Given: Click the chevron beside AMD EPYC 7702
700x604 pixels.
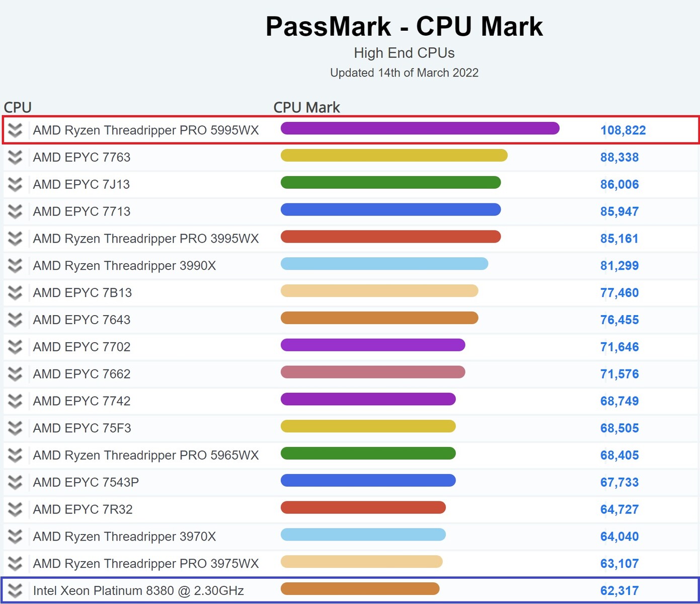Looking at the screenshot, I should click(16, 347).
